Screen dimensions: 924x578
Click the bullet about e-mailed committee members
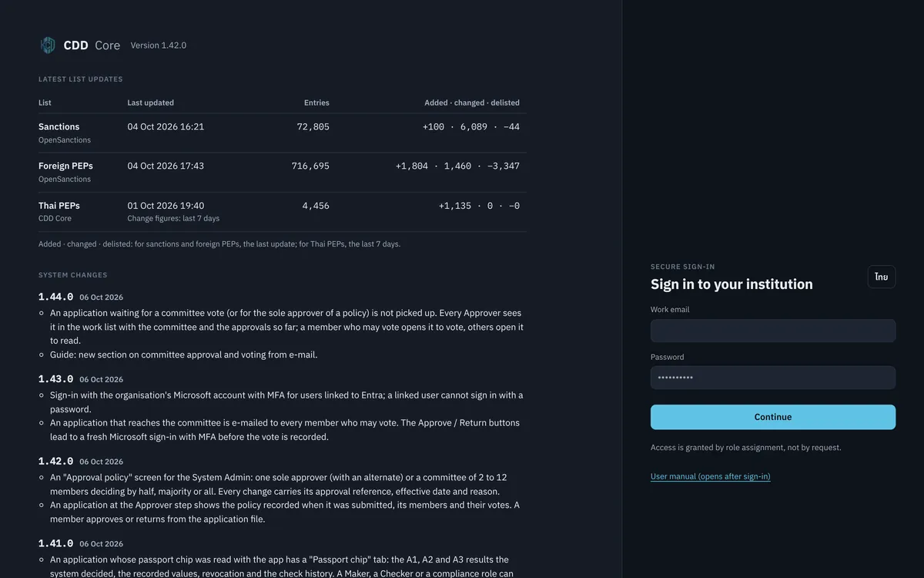click(x=285, y=430)
